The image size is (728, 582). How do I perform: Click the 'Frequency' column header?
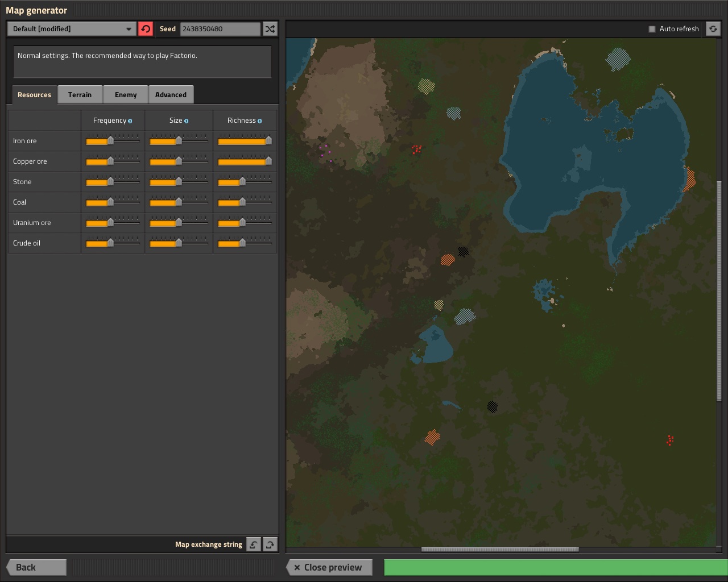coord(110,120)
